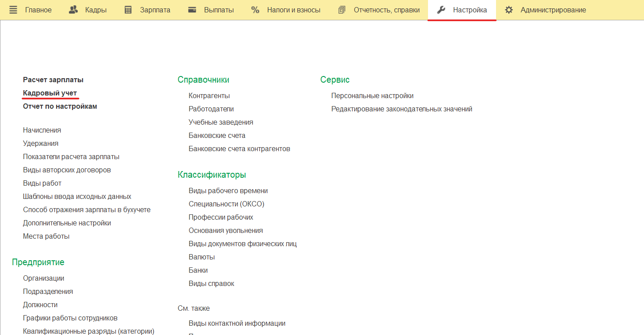The width and height of the screenshot is (644, 335).
Task: Click the Предприятие heading
Action: 38,263
